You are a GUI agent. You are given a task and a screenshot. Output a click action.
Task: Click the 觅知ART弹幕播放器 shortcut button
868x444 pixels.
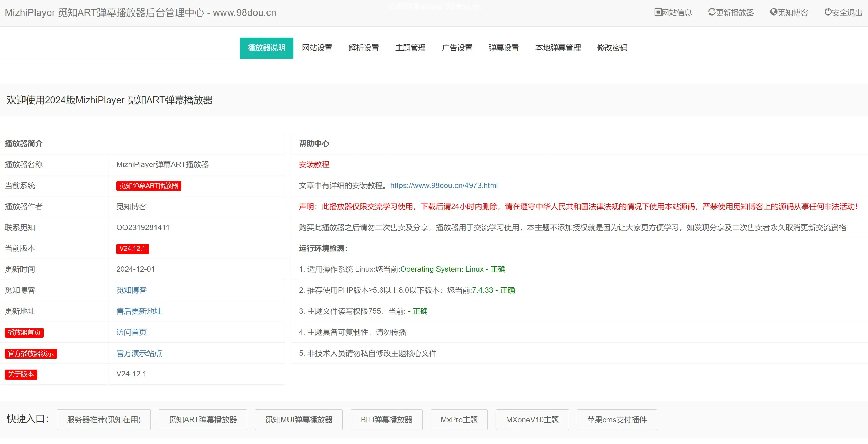tap(203, 420)
